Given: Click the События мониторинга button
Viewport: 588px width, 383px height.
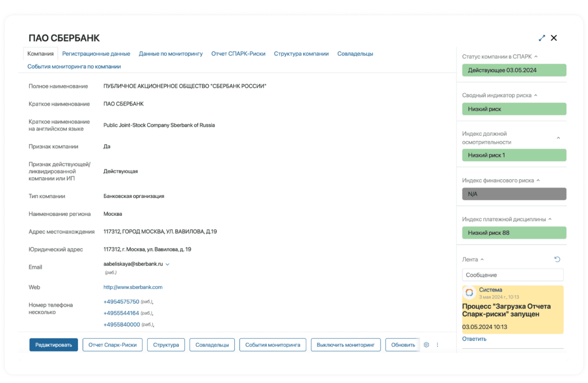Looking at the screenshot, I should click(273, 345).
